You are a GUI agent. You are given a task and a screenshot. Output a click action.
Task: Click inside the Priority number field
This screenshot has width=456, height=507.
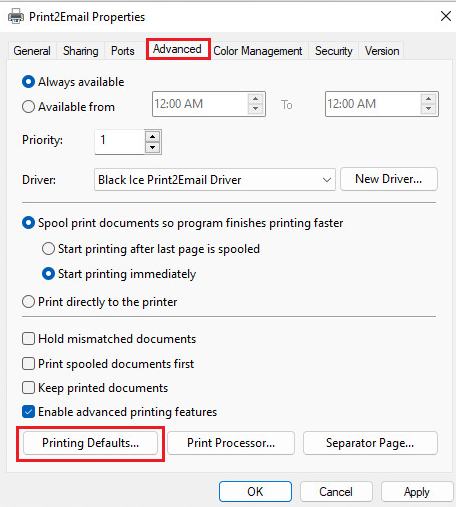click(x=120, y=142)
